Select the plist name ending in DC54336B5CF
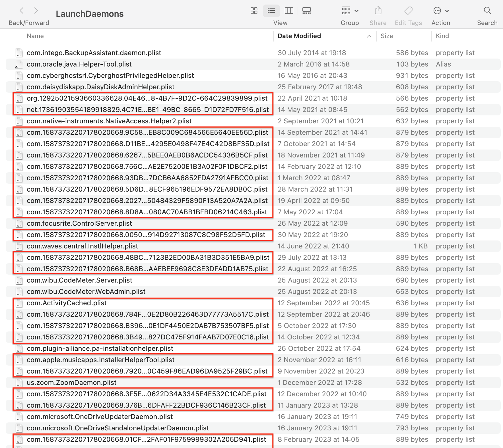This screenshot has height=448, width=503. coord(147,155)
